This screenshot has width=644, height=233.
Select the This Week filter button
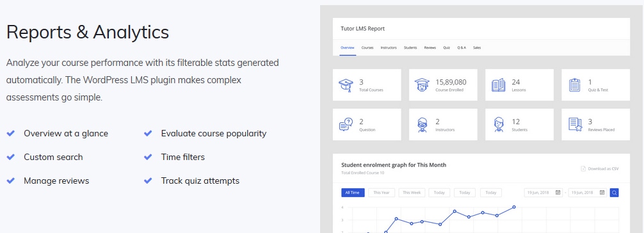(x=412, y=192)
